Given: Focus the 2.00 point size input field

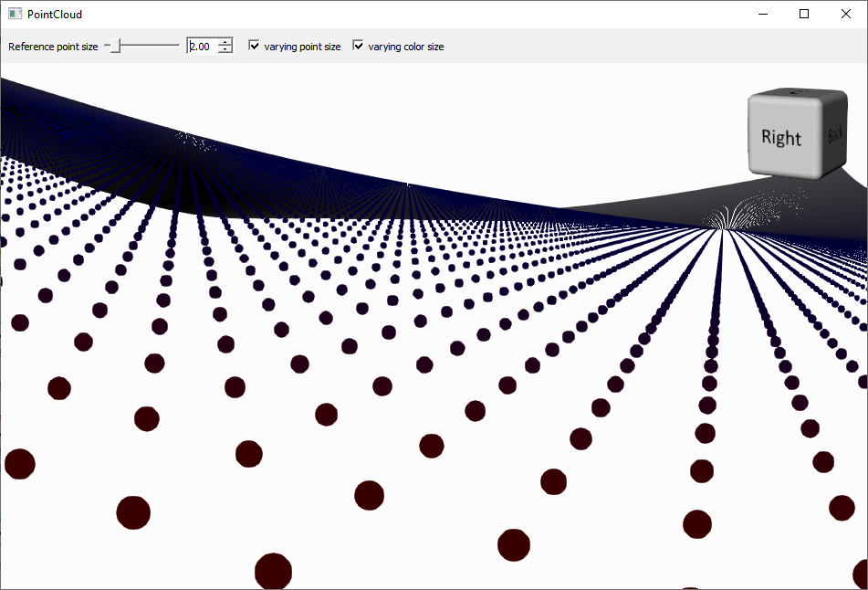Looking at the screenshot, I should pyautogui.click(x=202, y=46).
